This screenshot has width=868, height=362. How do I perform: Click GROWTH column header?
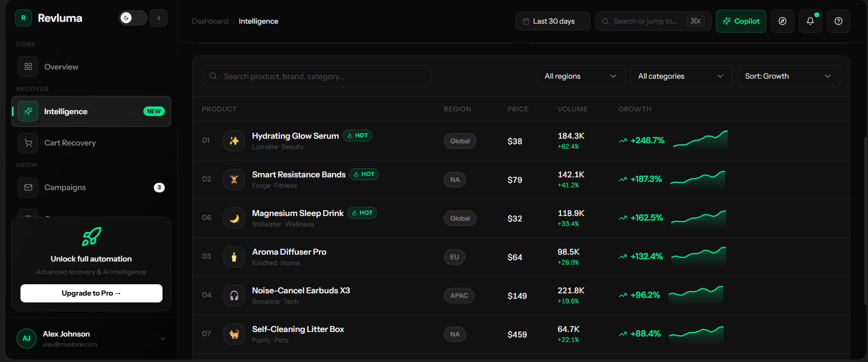[x=635, y=109]
